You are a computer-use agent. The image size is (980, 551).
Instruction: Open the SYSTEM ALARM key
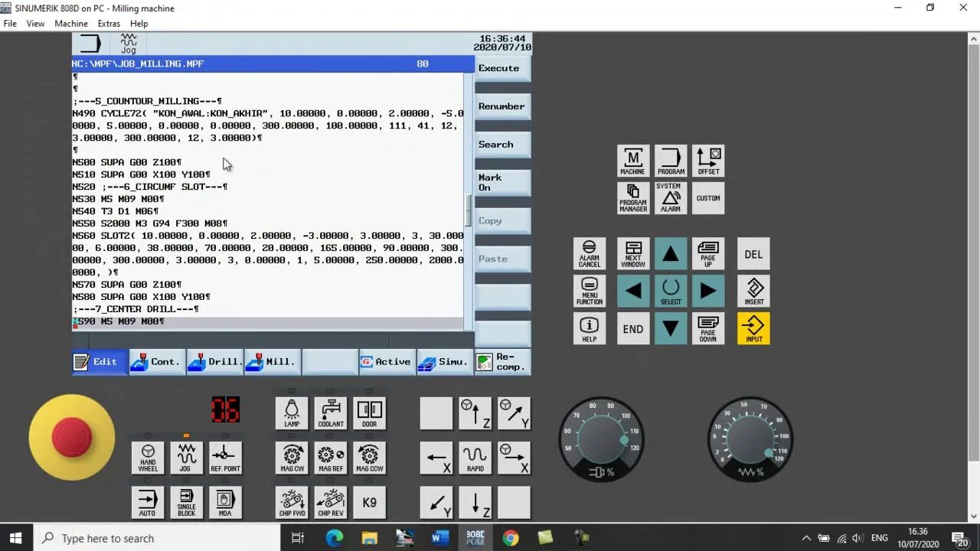[671, 198]
